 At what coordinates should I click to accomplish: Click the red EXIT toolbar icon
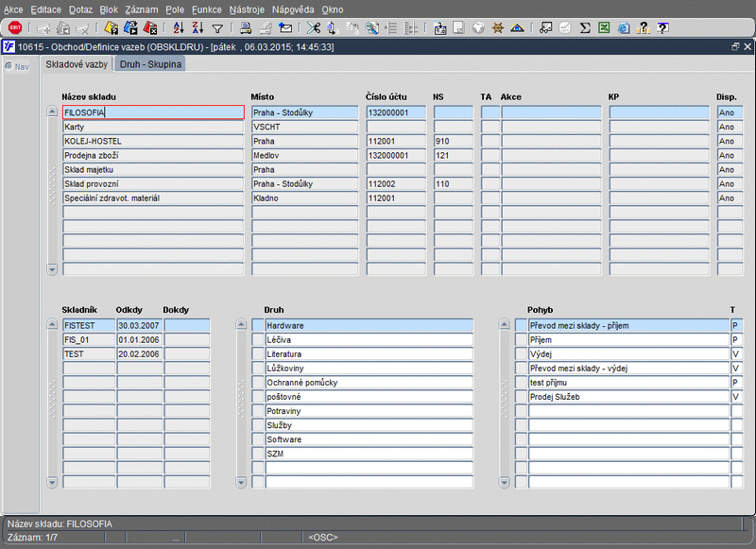pyautogui.click(x=15, y=28)
